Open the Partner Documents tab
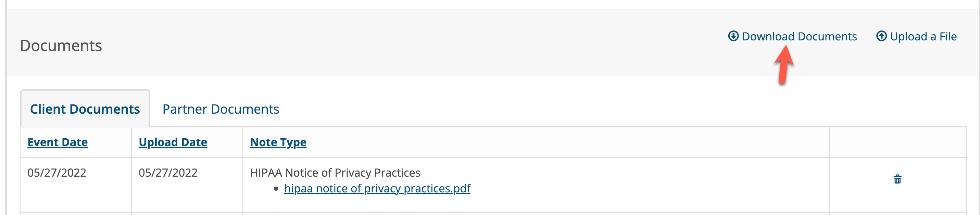This screenshot has width=980, height=215. [221, 109]
